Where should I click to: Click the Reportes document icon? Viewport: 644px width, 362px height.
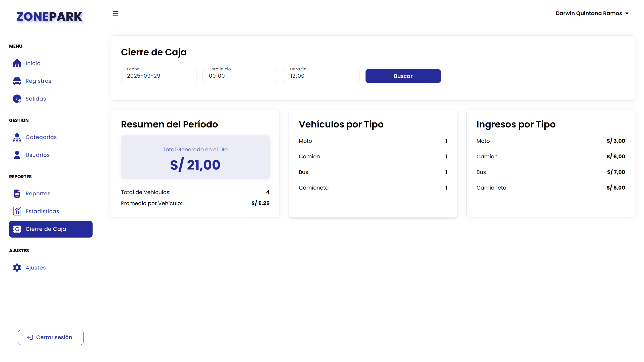[17, 194]
